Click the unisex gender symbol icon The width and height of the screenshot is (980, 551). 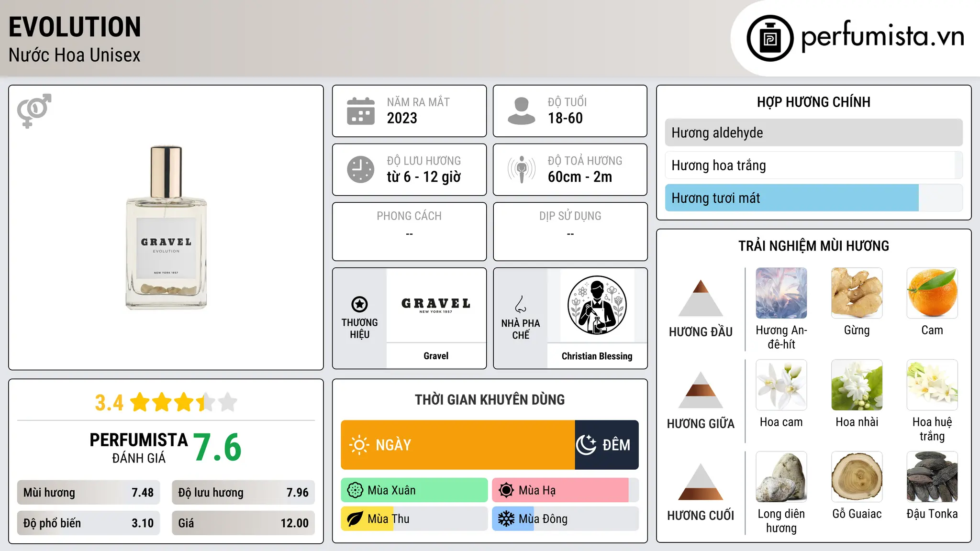(34, 110)
